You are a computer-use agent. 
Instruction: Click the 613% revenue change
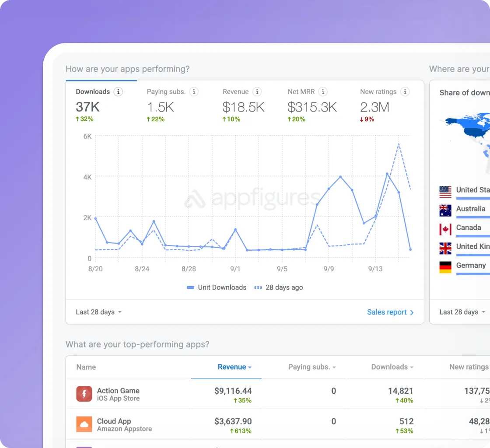pos(241,431)
